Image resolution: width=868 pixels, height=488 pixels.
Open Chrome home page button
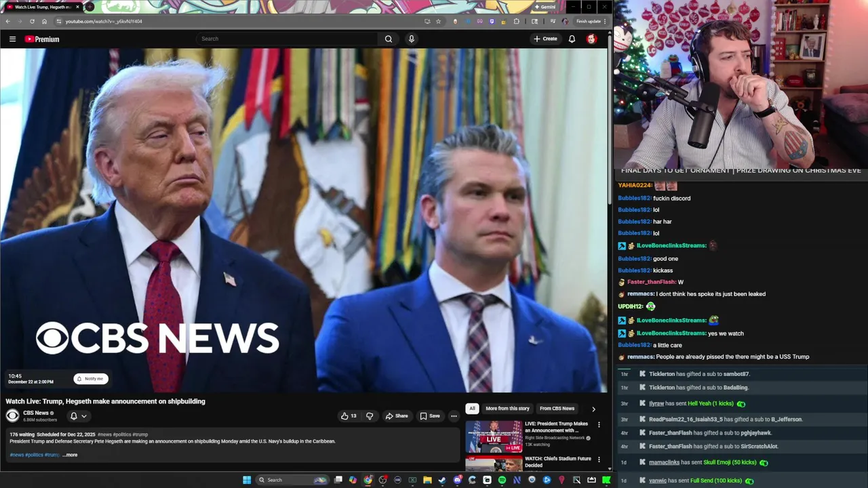[x=44, y=21]
